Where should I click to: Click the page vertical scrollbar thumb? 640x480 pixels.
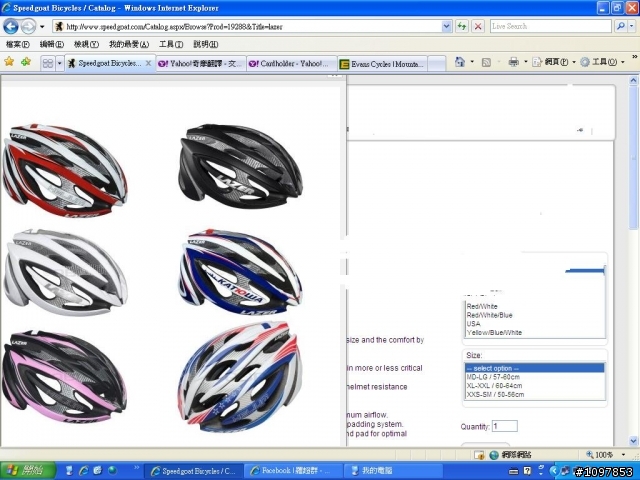[633, 157]
